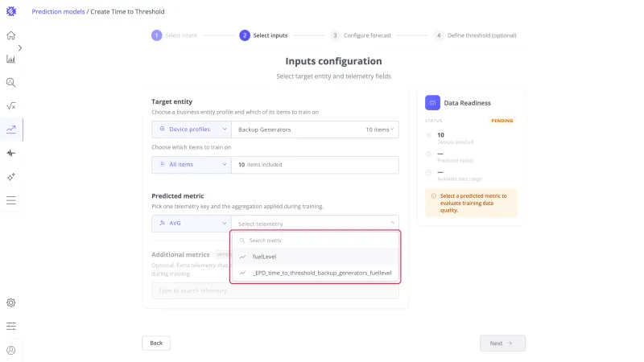Choose the _EPD_time_to_threshold_backup_generators_fuellevel option

pos(316,273)
